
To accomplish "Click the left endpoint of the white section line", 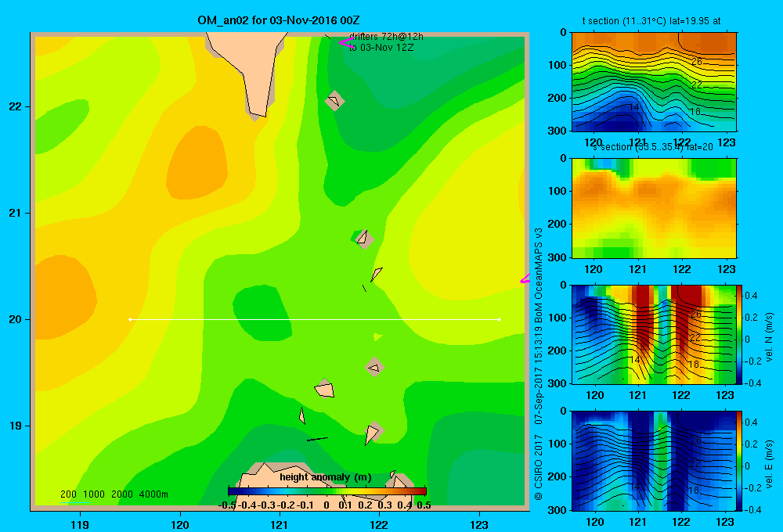I will (x=130, y=319).
